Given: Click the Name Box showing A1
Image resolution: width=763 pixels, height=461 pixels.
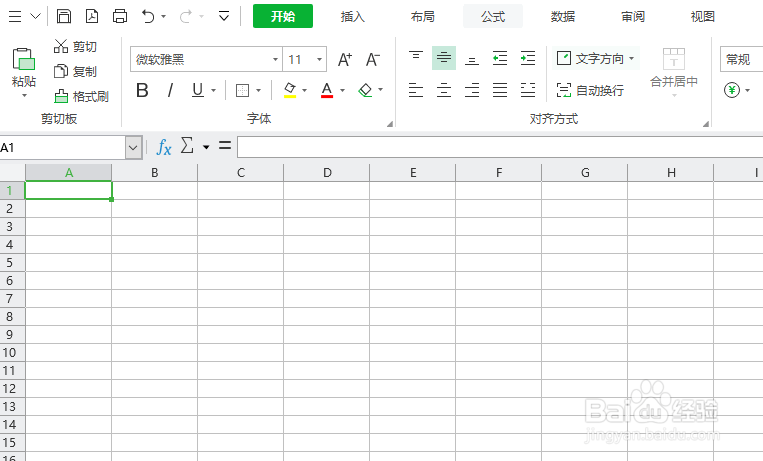Looking at the screenshot, I should click(x=62, y=148).
